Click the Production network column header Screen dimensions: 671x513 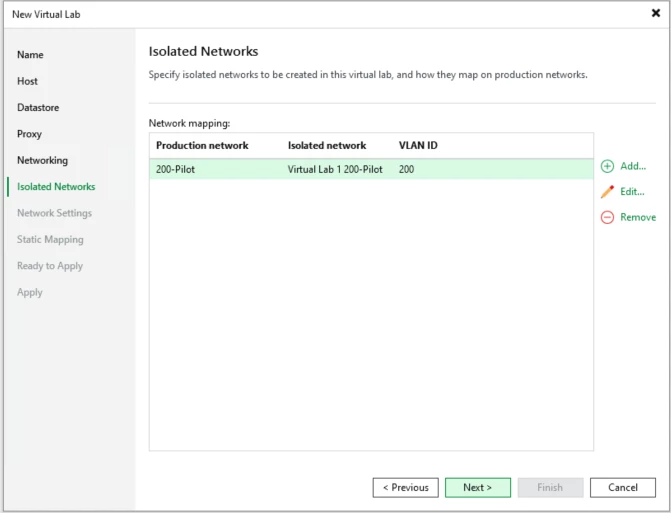pyautogui.click(x=202, y=146)
